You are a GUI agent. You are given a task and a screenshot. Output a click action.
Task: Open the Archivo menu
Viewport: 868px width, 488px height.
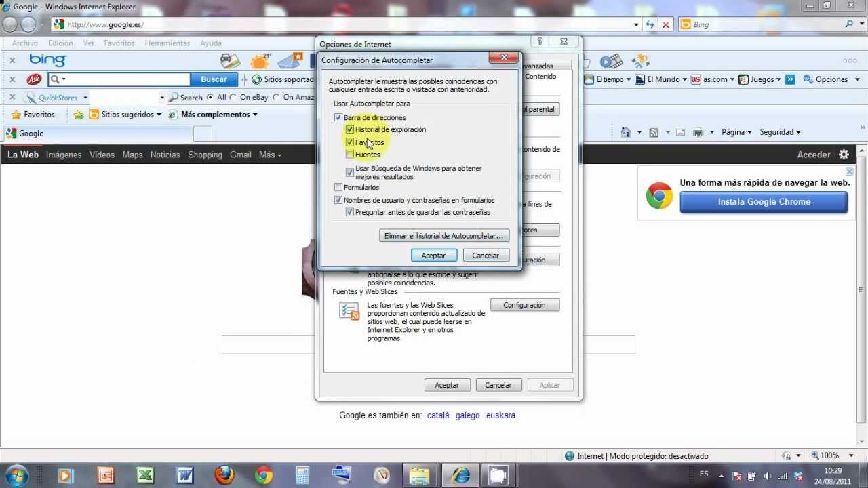click(x=25, y=43)
